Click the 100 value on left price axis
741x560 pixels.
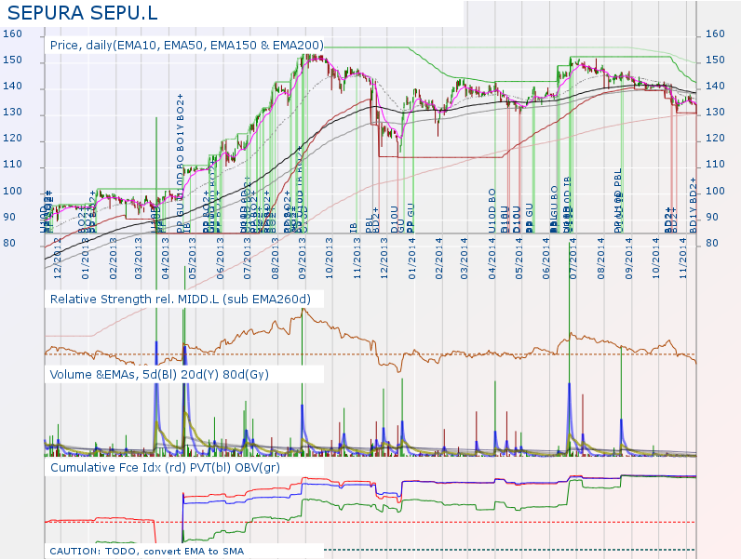pyautogui.click(x=13, y=192)
